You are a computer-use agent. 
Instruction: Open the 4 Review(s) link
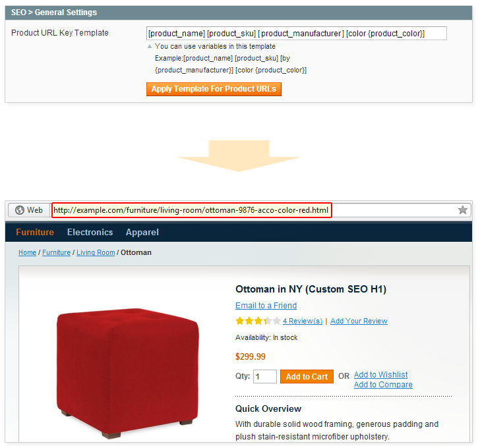point(303,321)
